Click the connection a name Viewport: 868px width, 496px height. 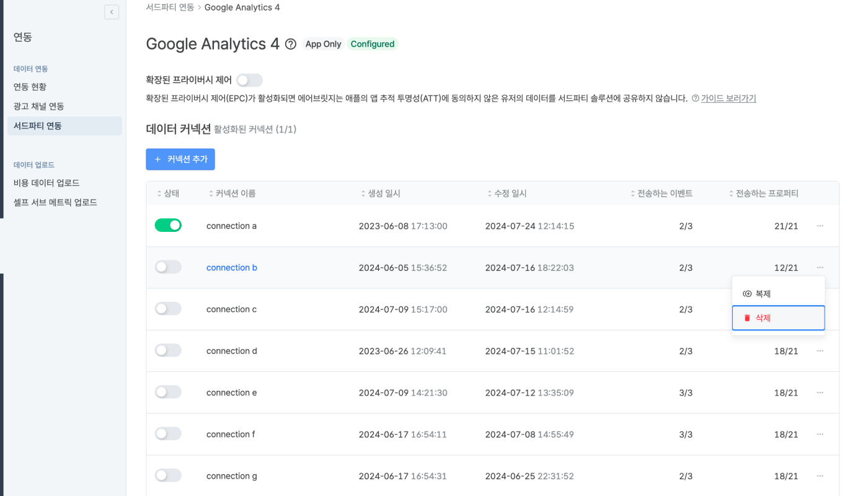tap(231, 226)
